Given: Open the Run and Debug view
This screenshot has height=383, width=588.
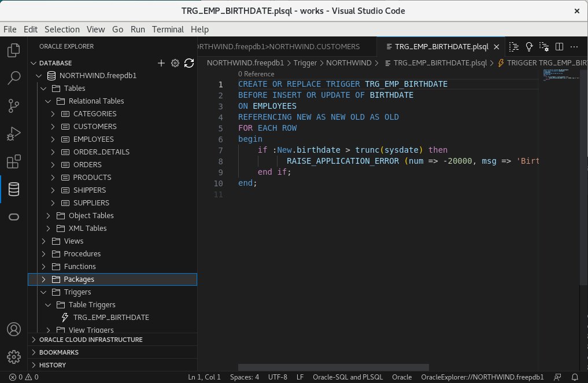Looking at the screenshot, I should (13, 134).
